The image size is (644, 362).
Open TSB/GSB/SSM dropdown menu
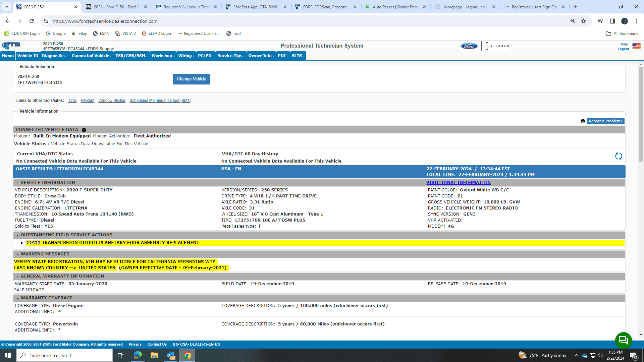point(131,56)
